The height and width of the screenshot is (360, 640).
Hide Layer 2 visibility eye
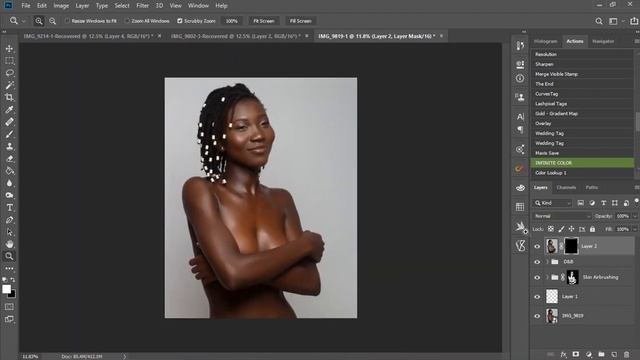click(x=537, y=246)
